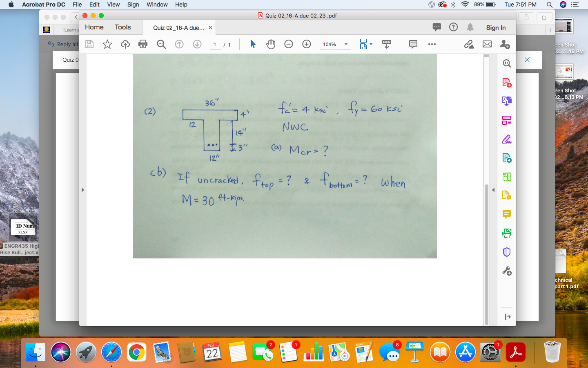
Task: Expand the tools pane labels arrow
Action: [508, 317]
